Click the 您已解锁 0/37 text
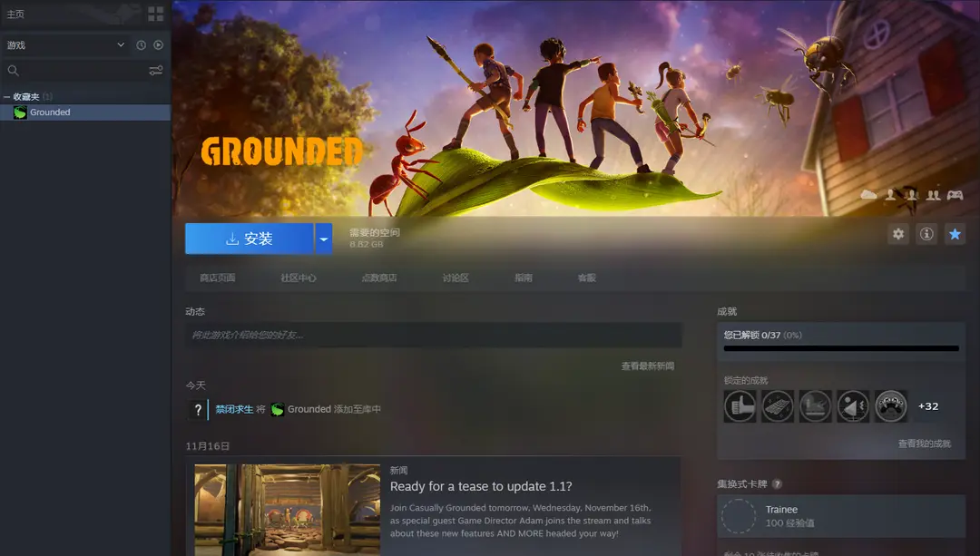Image resolution: width=980 pixels, height=556 pixels. (752, 335)
